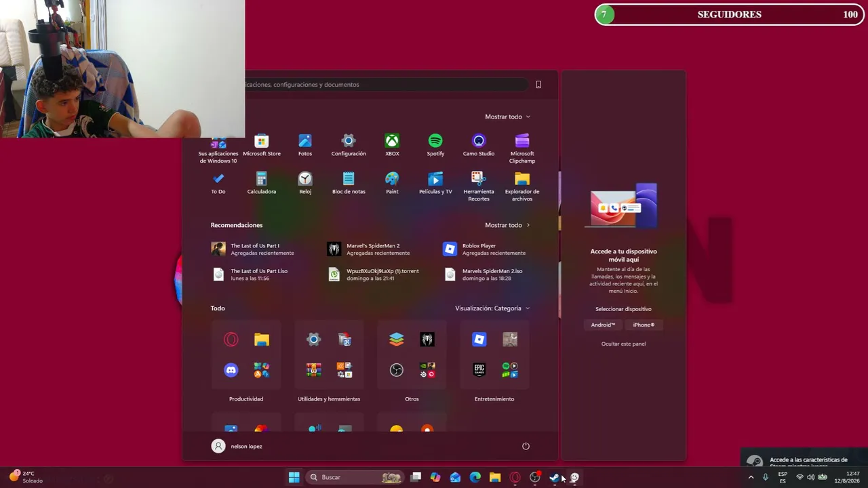Open the expanded app folder in Entretenimiento
Viewport: 868px width, 488px height.
pos(510,370)
